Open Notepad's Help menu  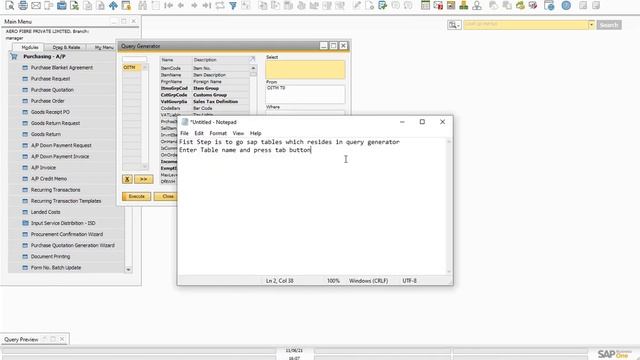click(256, 133)
